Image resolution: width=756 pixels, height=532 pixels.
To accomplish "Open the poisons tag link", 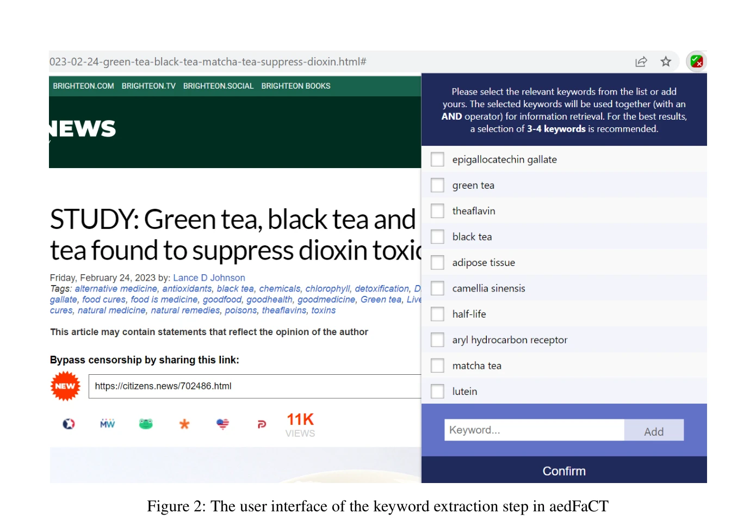I will 241,311.
